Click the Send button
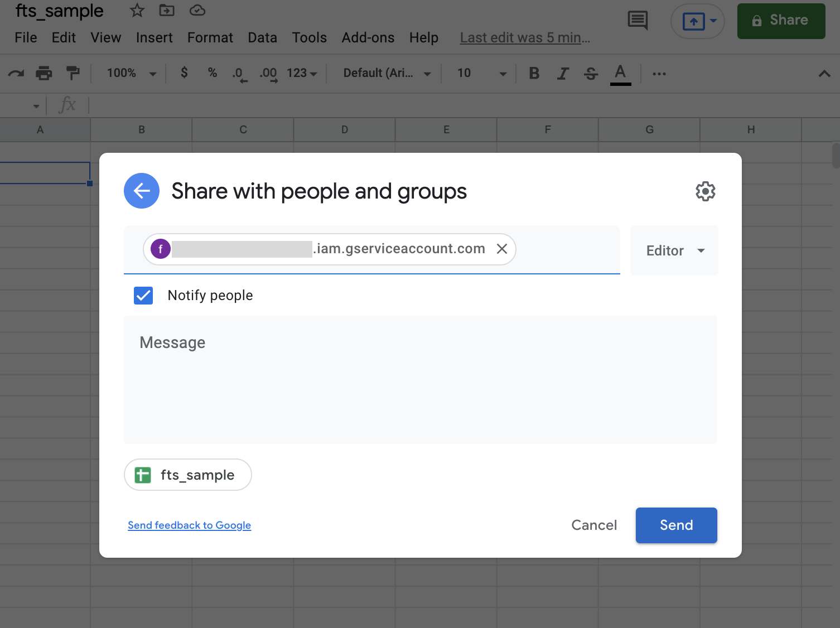This screenshot has height=628, width=840. pyautogui.click(x=677, y=525)
